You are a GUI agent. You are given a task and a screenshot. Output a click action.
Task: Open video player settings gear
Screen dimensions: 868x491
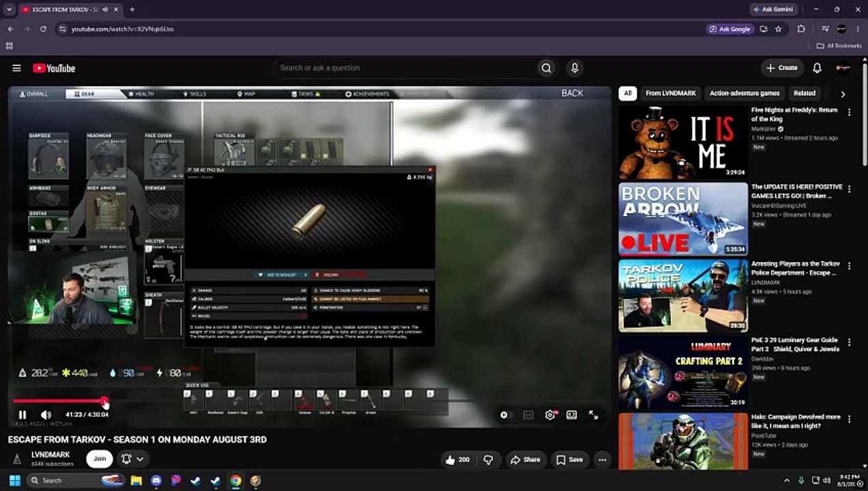coord(550,415)
